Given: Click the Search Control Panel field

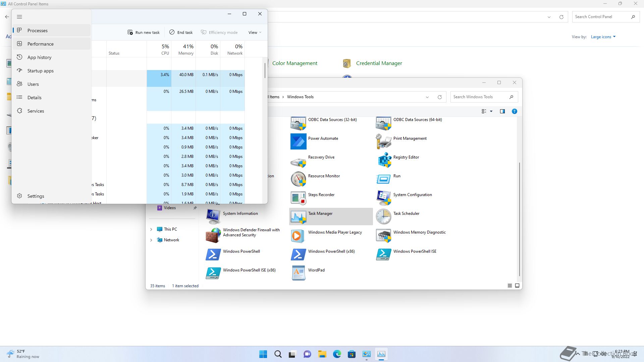Looking at the screenshot, I should (605, 17).
